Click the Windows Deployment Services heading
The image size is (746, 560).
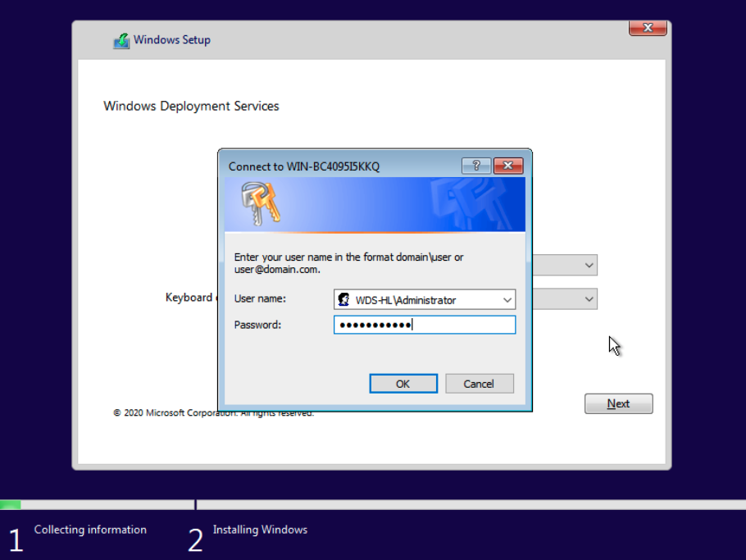click(191, 106)
